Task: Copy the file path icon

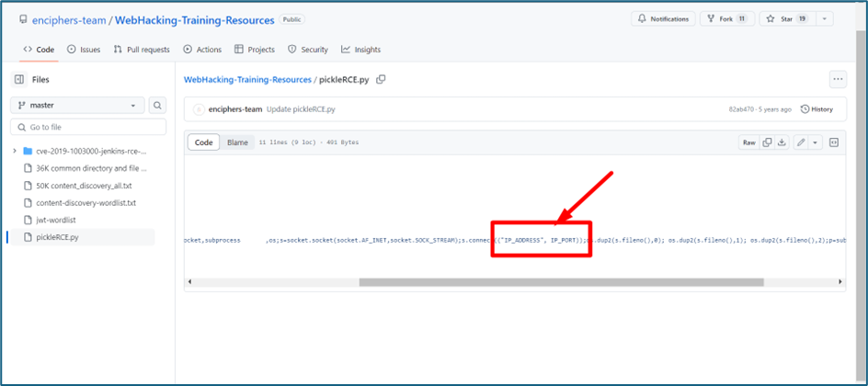Action: (x=381, y=79)
